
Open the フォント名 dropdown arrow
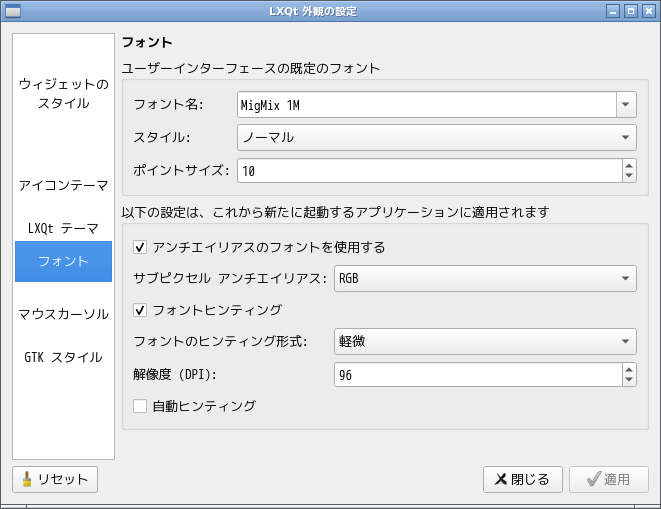626,104
